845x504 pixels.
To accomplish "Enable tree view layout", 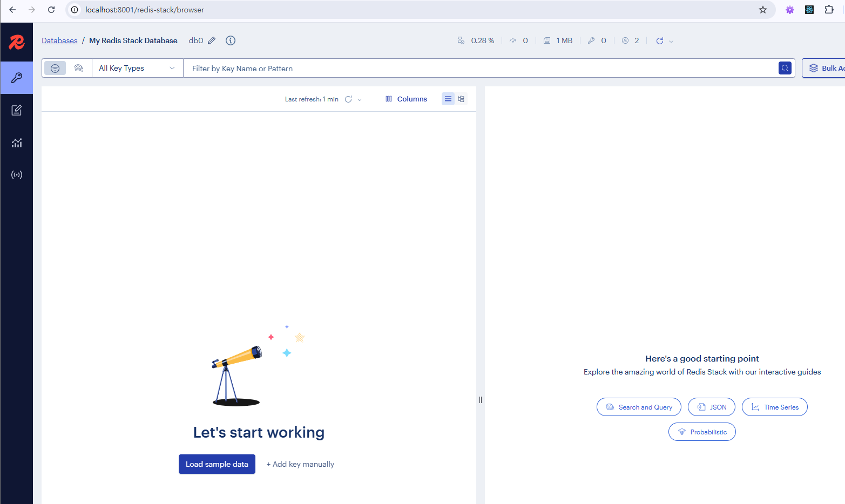I will 461,99.
